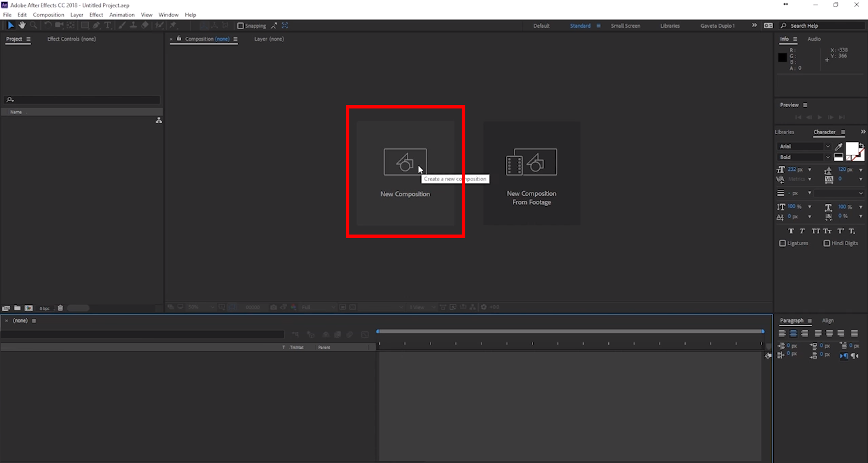The width and height of the screenshot is (868, 463).
Task: Click the eyedropper in Character panel
Action: (x=838, y=146)
